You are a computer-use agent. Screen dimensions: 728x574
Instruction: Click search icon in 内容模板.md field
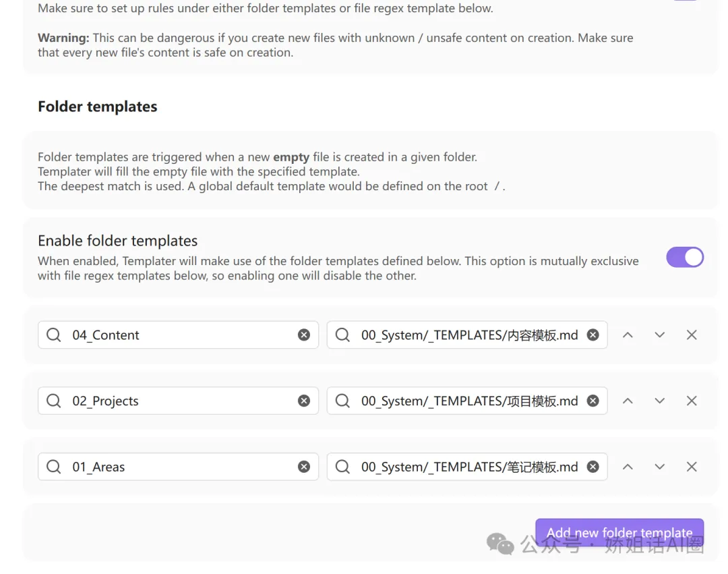(342, 335)
